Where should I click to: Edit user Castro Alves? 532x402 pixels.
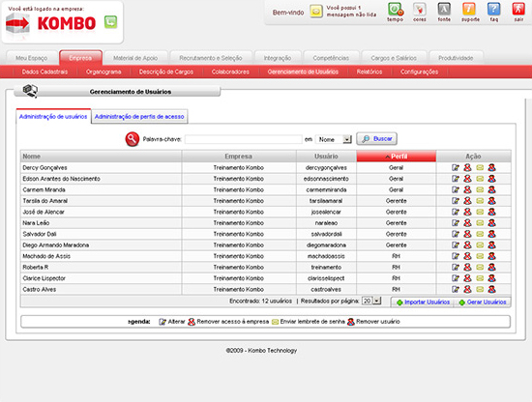click(x=456, y=289)
